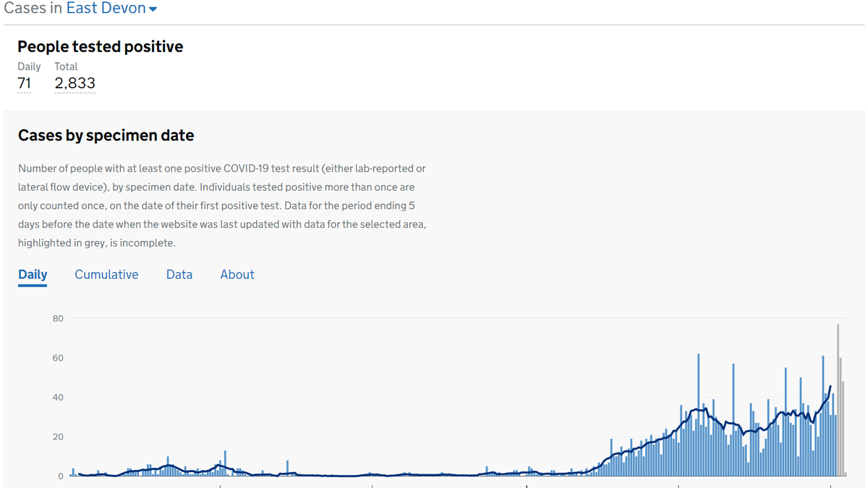
Task: Click the y-axis label 80
Action: [x=58, y=319]
